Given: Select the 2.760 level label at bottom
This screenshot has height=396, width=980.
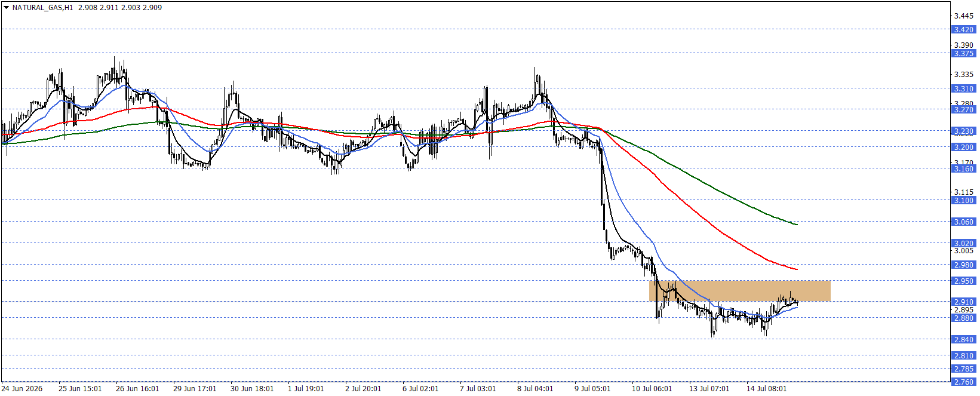Looking at the screenshot, I should (x=963, y=382).
